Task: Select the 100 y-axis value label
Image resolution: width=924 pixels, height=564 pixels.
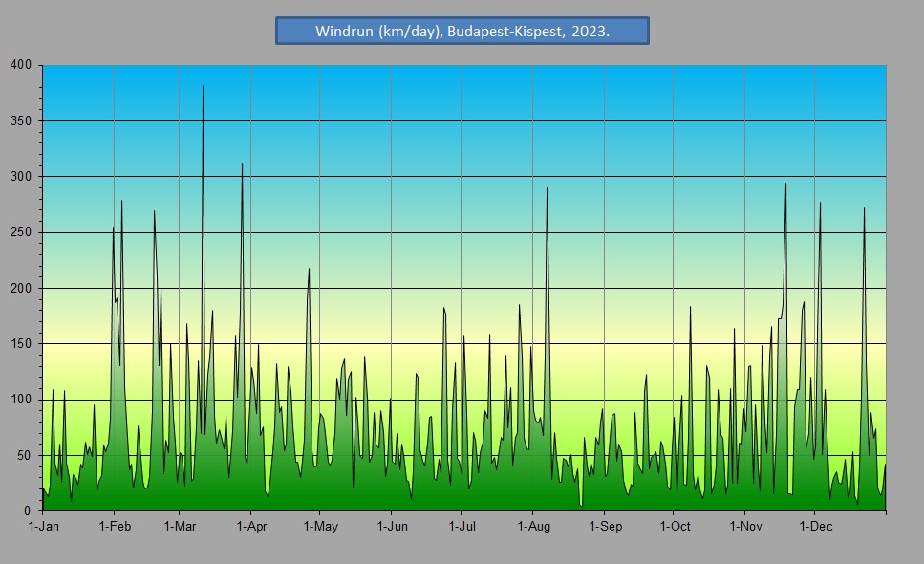Action: click(22, 400)
